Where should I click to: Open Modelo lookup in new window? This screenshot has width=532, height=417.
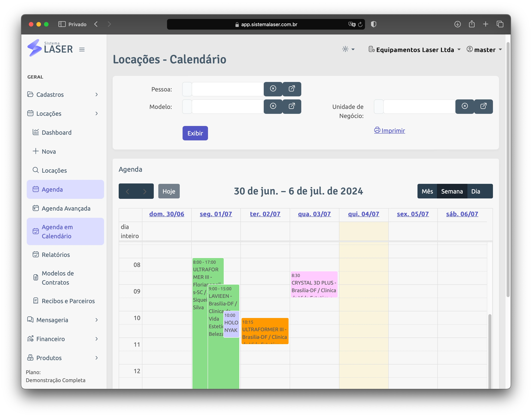[x=292, y=106]
